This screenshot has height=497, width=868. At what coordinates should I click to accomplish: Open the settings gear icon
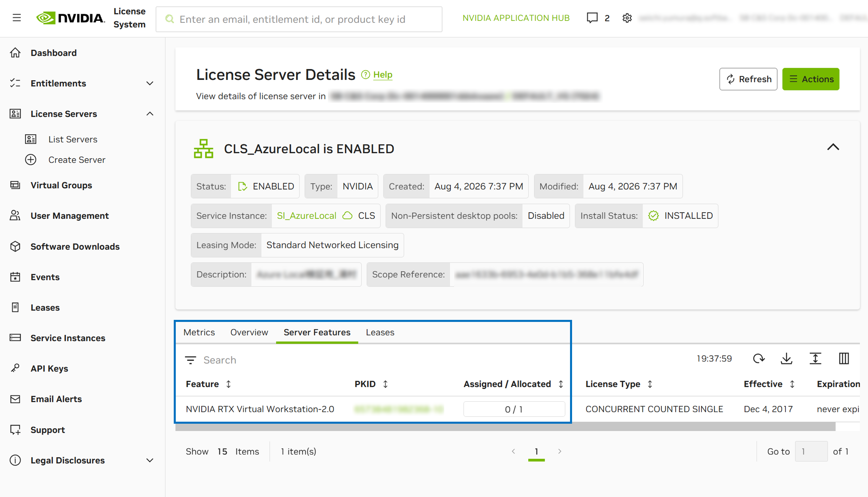(627, 18)
